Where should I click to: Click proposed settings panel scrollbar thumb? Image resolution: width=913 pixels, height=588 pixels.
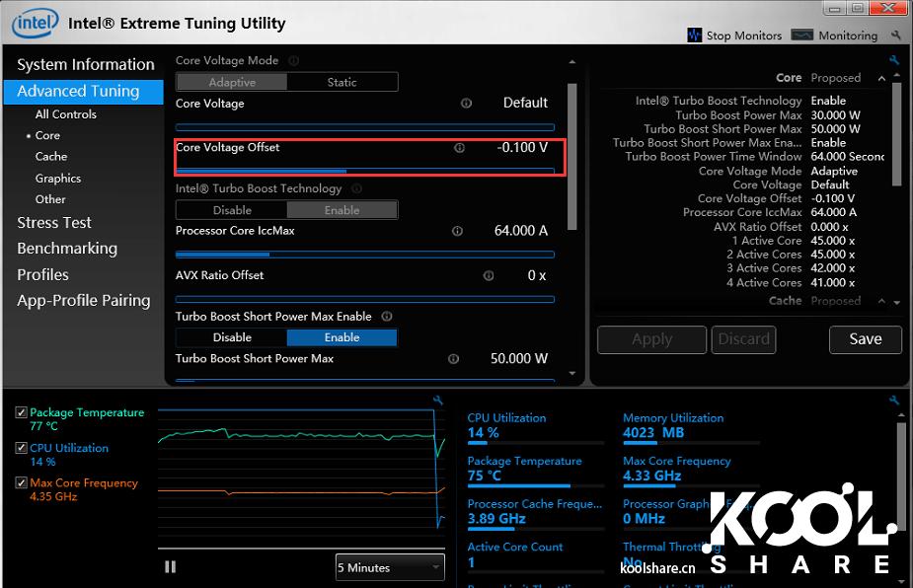pyautogui.click(x=896, y=135)
